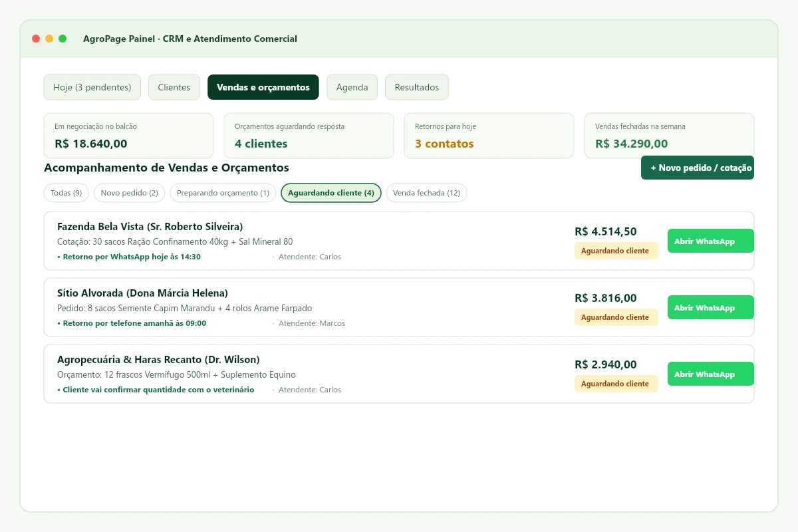Open WhatsApp for Agropecuária & Haras Recanto
Image resolution: width=798 pixels, height=532 pixels.
pyautogui.click(x=711, y=374)
